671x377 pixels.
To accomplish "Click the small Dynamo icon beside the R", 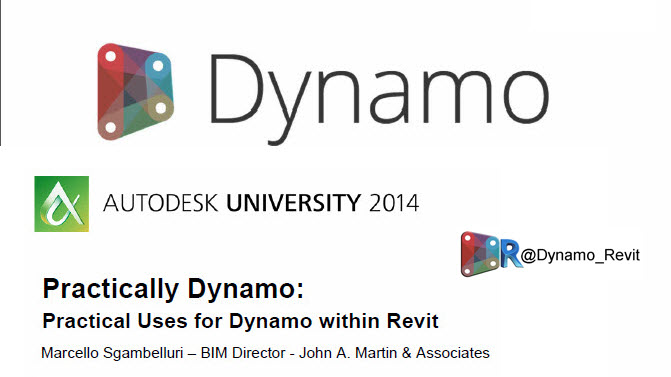I will (x=480, y=254).
